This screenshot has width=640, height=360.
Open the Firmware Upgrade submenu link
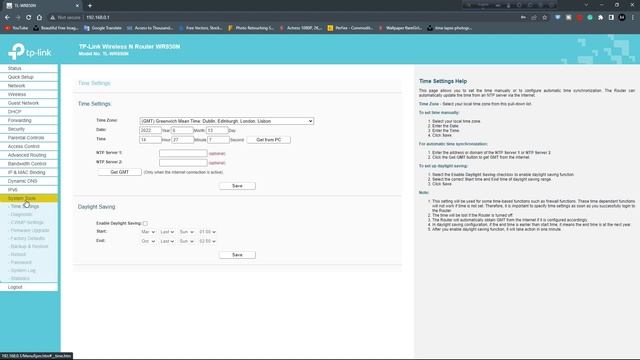[x=30, y=231]
